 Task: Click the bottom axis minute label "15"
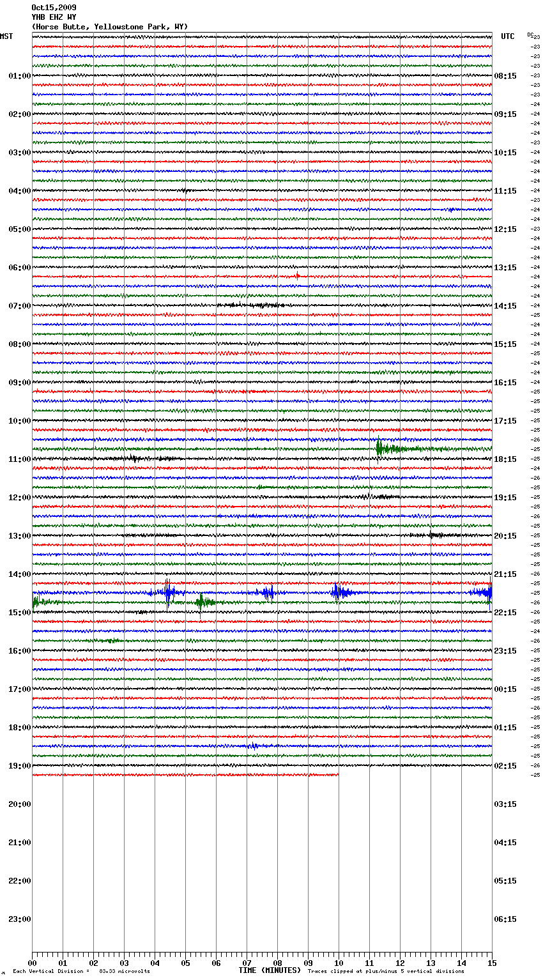pyautogui.click(x=492, y=963)
